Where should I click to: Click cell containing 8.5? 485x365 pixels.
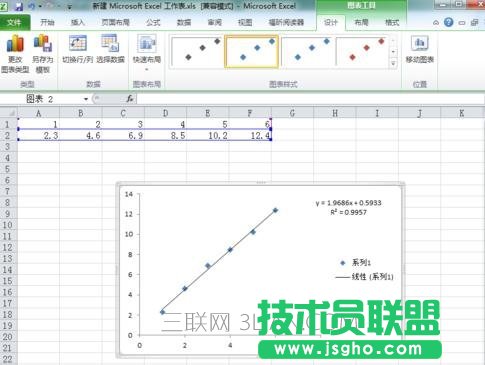coord(165,135)
